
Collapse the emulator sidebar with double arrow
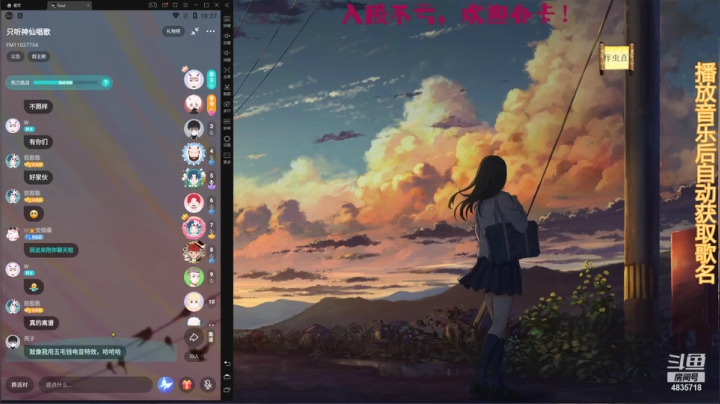coord(227,5)
